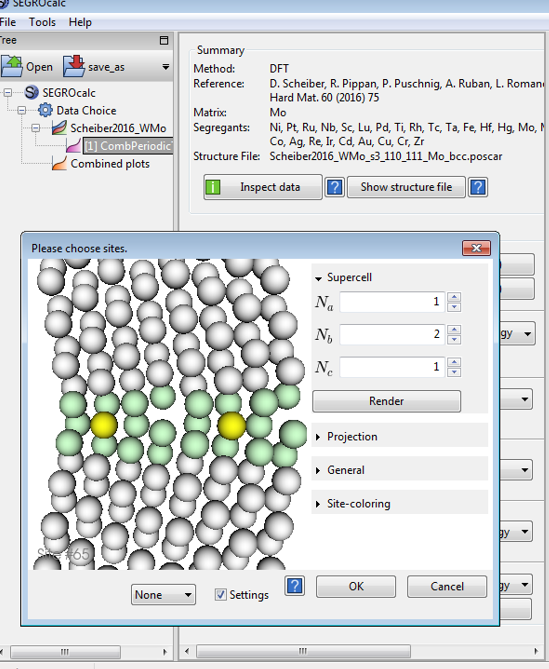Increase the Nc value with up arrow
This screenshot has height=669, width=549.
[x=454, y=362]
